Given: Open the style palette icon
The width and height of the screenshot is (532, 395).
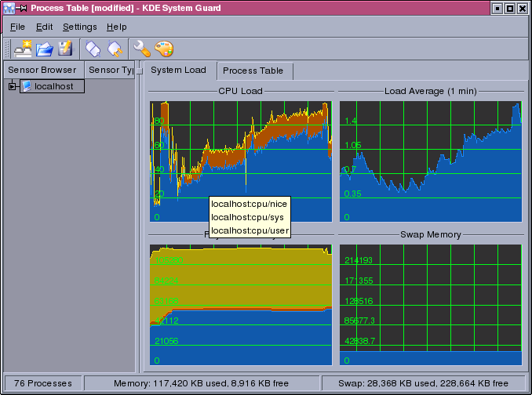Looking at the screenshot, I should click(164, 49).
